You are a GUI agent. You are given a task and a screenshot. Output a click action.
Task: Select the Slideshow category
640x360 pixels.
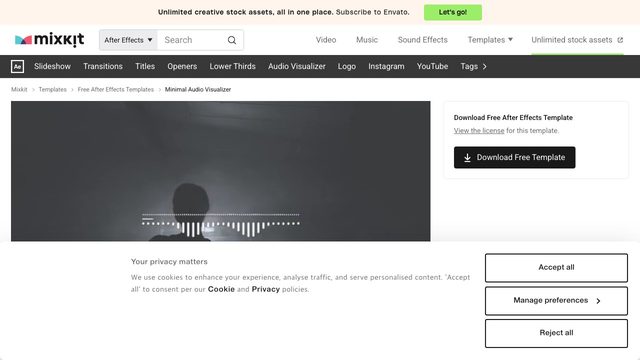point(52,67)
